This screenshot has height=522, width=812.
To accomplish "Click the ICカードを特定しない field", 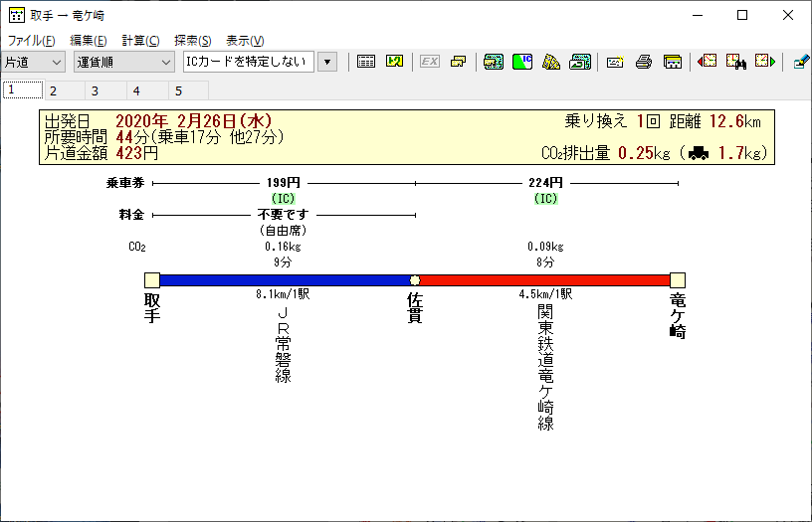I will [248, 62].
